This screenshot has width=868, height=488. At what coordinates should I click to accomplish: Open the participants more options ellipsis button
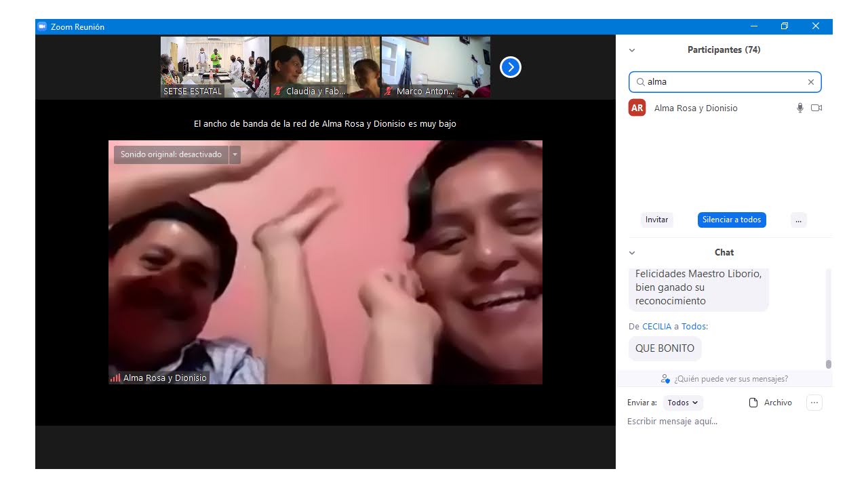[x=798, y=220]
